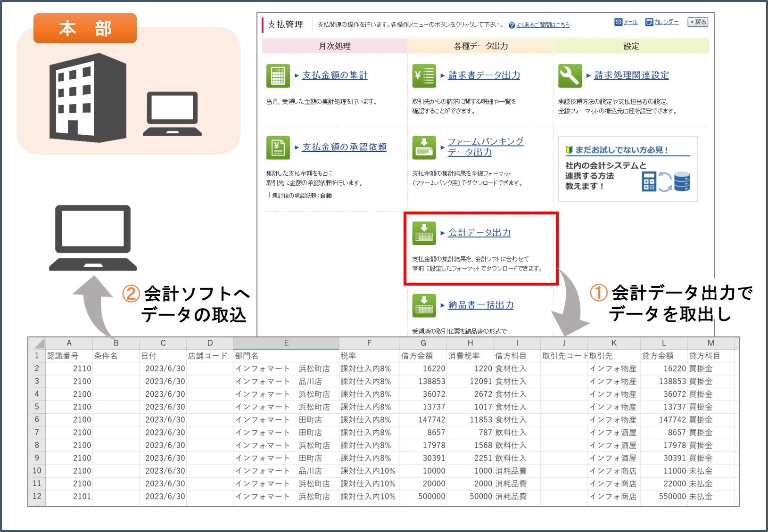The image size is (768, 532).
Task: Click the 支払金額の承認依頼 document icon
Action: click(x=278, y=147)
